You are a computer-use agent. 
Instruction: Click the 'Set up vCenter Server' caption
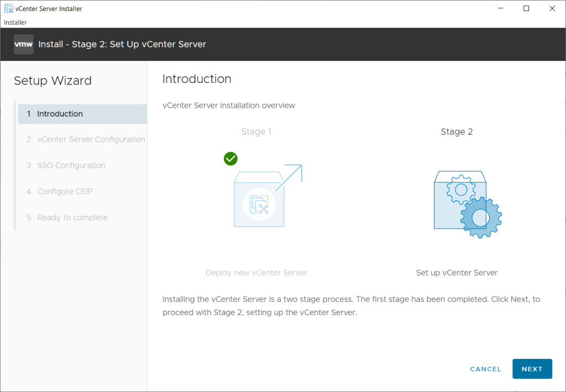tap(457, 273)
